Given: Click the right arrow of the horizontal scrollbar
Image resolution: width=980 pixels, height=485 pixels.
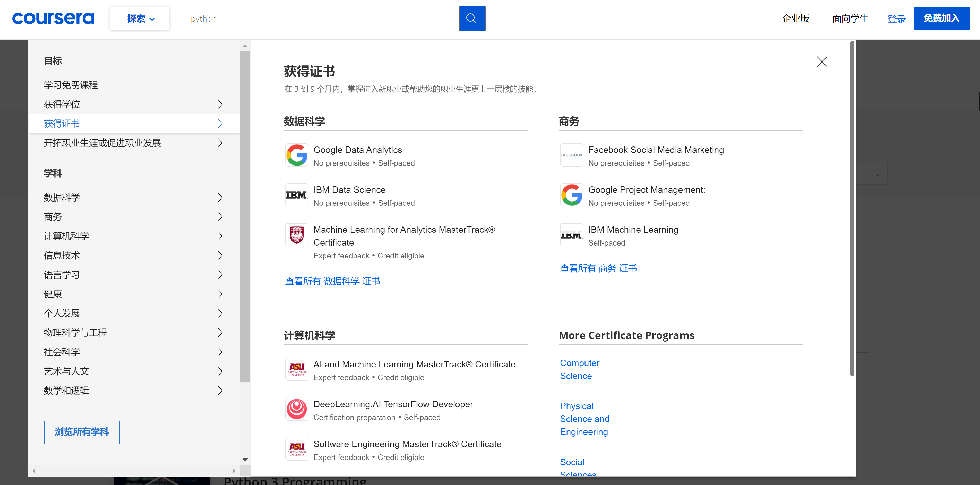Looking at the screenshot, I should tap(234, 471).
